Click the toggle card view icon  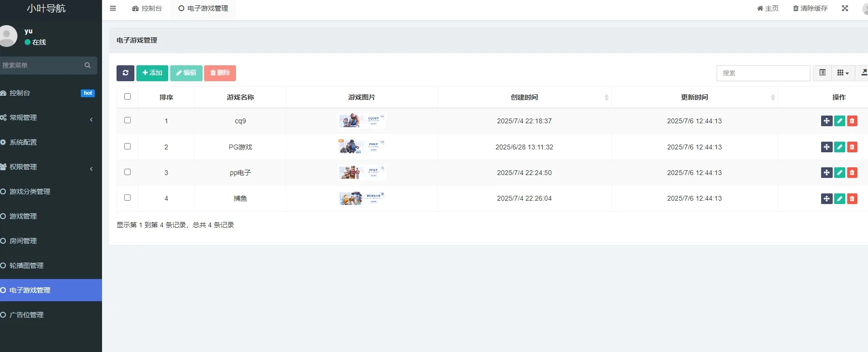822,73
